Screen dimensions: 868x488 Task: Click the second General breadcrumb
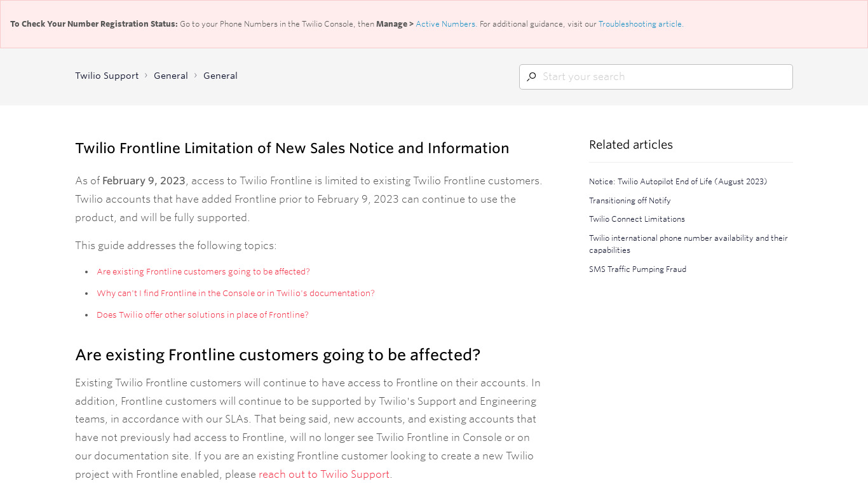tap(220, 76)
